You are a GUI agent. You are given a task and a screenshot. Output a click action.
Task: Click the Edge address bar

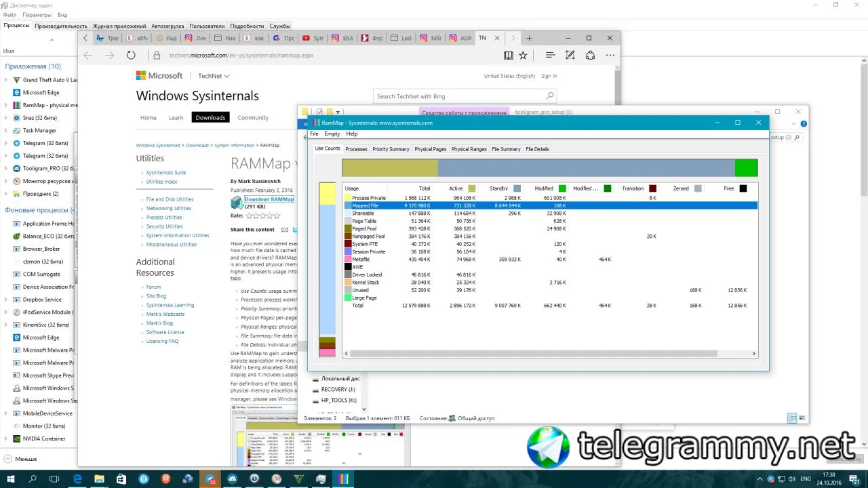(325, 56)
